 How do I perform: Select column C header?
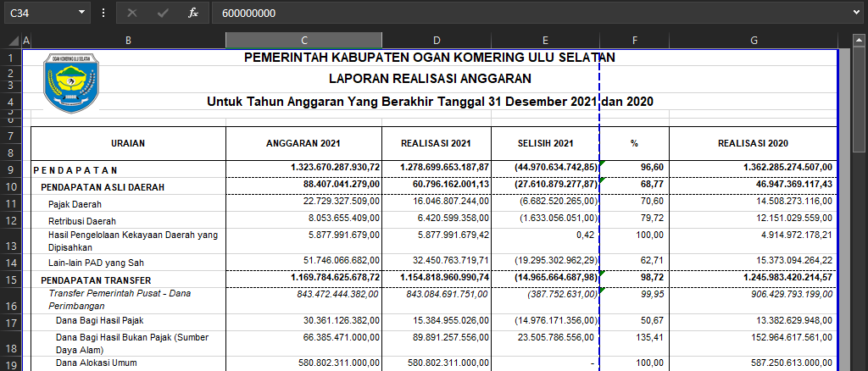click(x=303, y=41)
